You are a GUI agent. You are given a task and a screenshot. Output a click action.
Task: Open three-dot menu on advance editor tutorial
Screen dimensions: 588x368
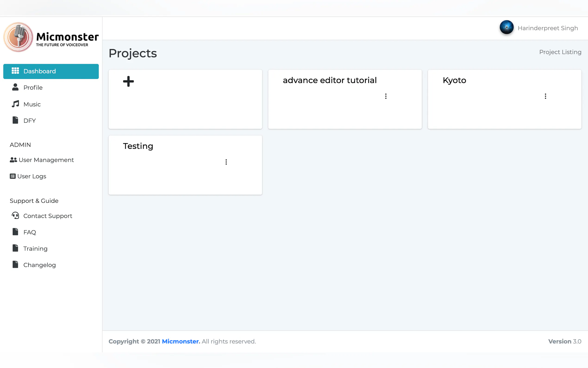point(385,96)
